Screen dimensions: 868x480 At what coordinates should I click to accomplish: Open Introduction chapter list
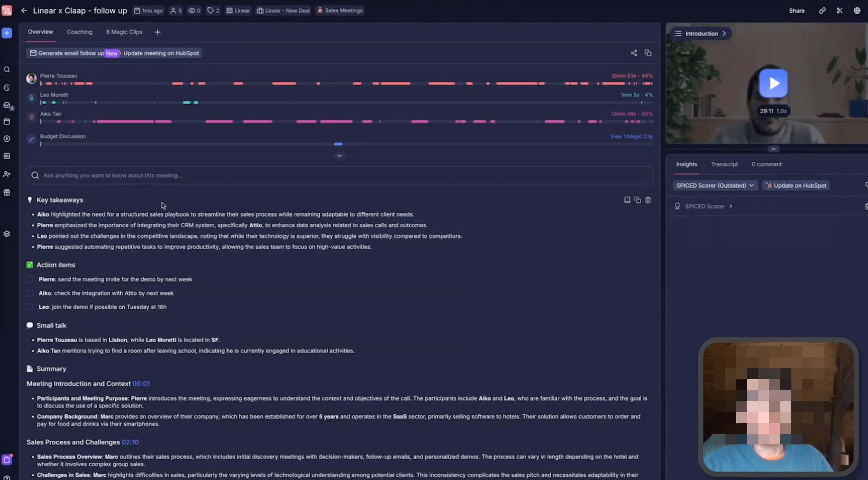(701, 33)
